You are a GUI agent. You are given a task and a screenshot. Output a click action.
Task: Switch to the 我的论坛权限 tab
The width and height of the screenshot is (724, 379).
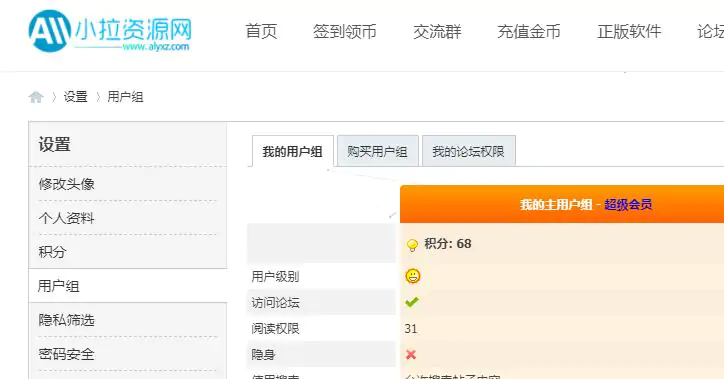coord(469,151)
